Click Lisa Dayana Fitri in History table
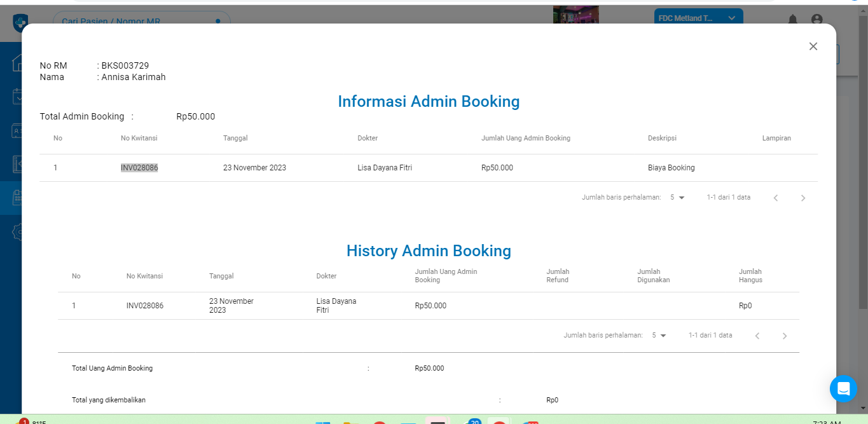Viewport: 868px width, 424px height. [336, 306]
